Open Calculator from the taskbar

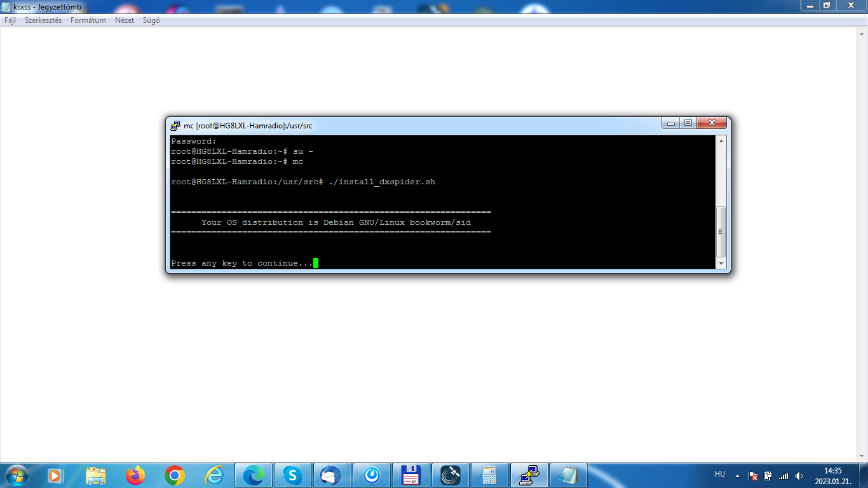490,475
